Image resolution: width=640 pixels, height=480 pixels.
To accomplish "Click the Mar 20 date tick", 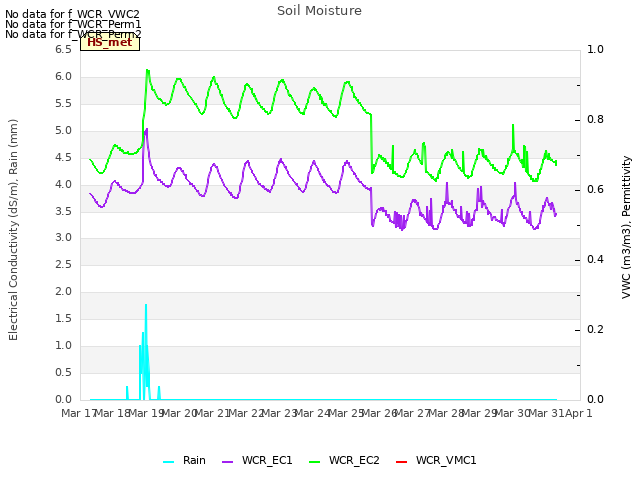I will click(180, 413).
